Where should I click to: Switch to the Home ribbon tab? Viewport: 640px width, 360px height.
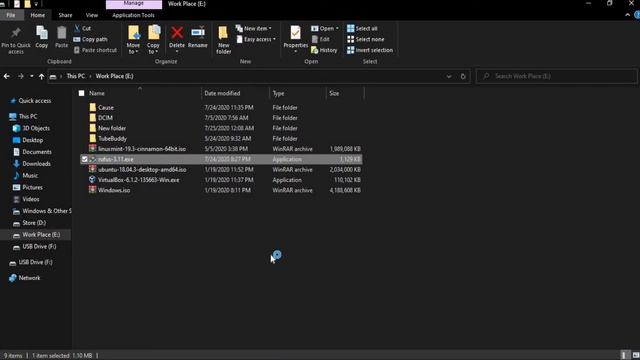38,15
